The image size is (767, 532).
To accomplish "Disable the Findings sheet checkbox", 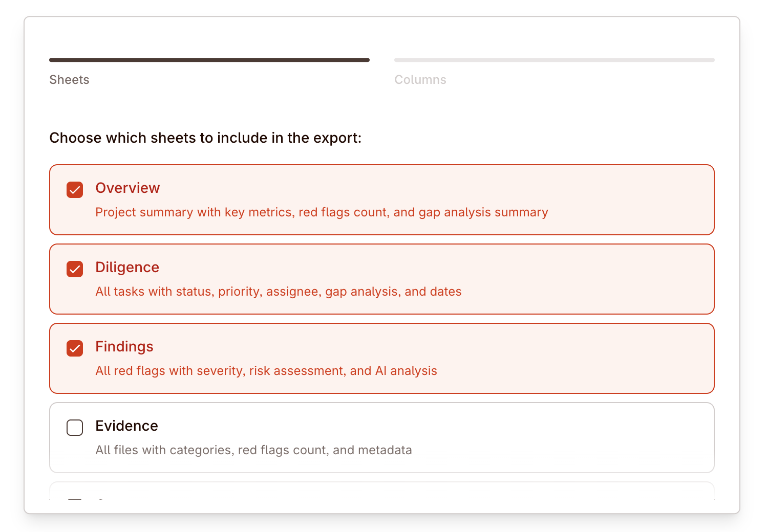I will point(75,348).
